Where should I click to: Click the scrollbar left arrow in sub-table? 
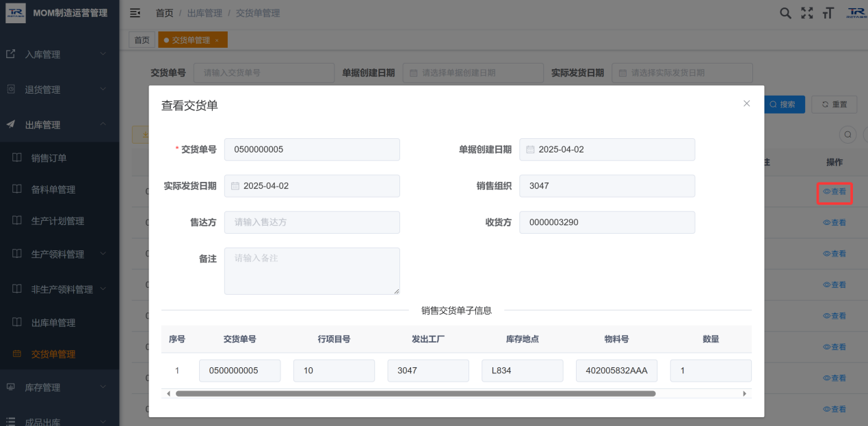[x=168, y=394]
